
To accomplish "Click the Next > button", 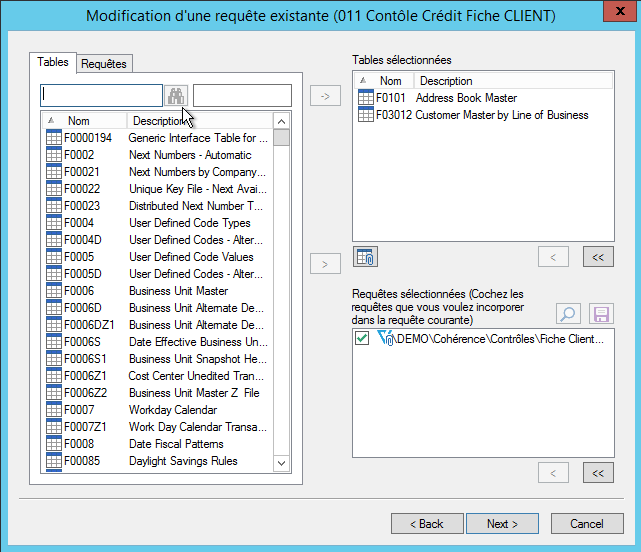I will click(x=502, y=524).
